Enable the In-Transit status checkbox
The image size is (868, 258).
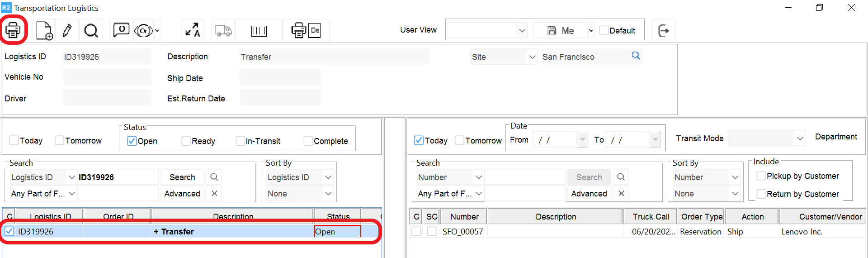(x=240, y=141)
